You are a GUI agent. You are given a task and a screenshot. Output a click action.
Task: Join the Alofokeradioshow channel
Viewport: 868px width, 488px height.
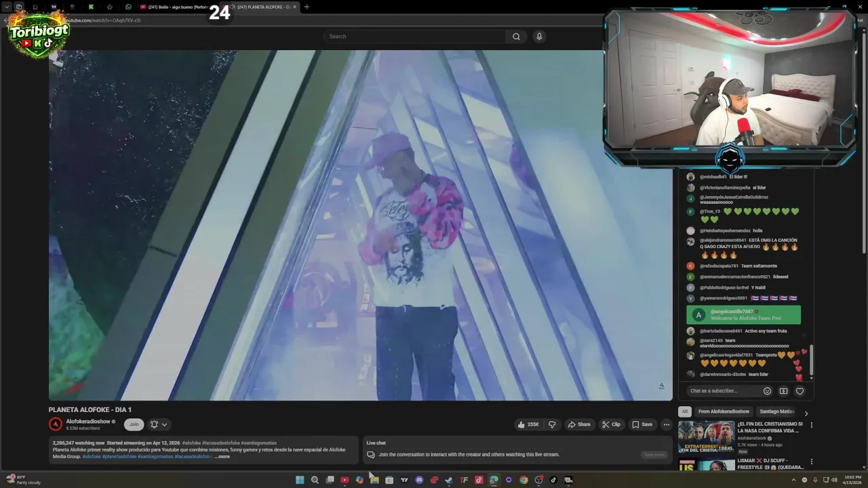134,424
